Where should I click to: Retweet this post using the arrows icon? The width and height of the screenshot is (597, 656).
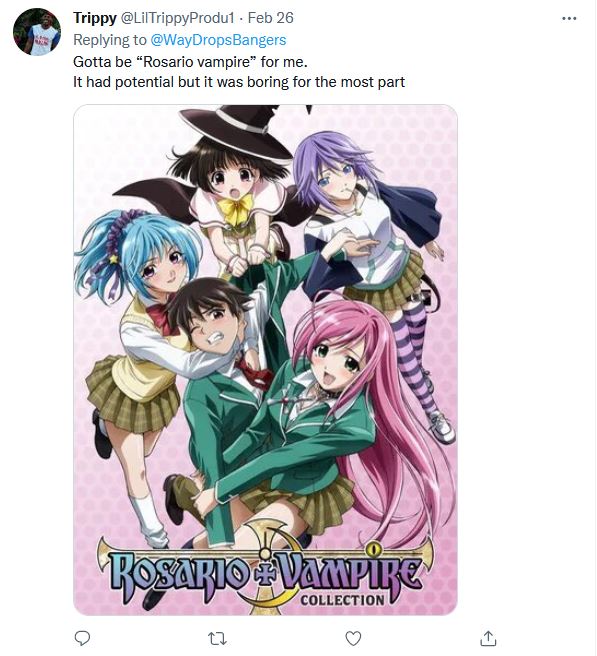click(x=218, y=638)
